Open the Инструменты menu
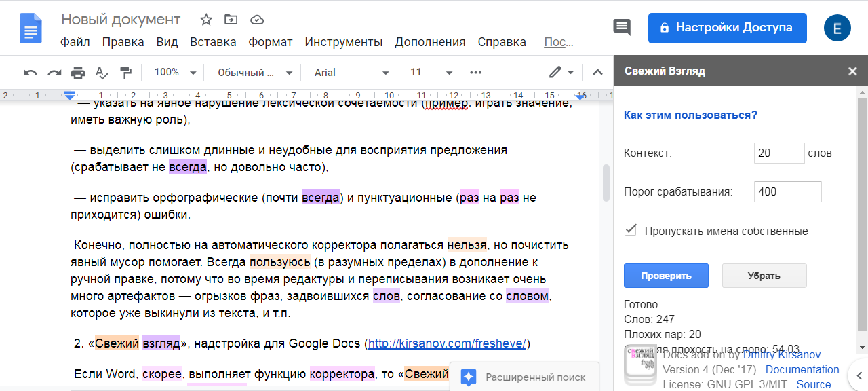Screen dimensions: 868x391 pyautogui.click(x=343, y=42)
